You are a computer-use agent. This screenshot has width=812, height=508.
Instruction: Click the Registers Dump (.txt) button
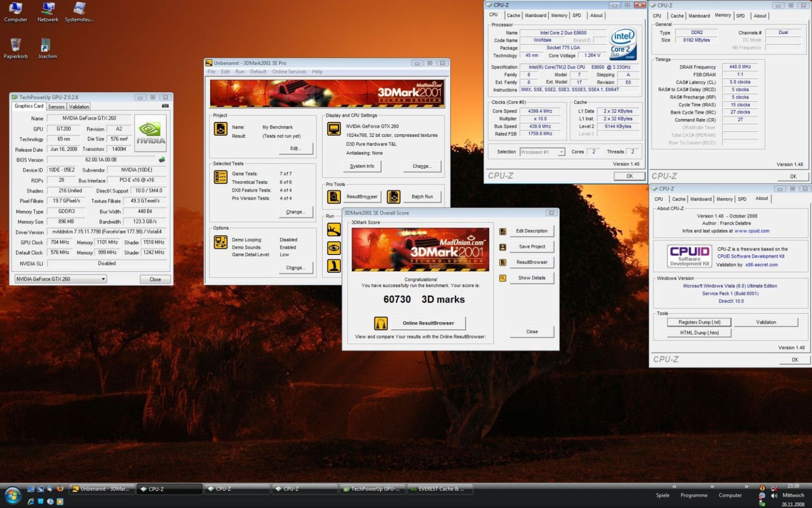[x=699, y=322]
